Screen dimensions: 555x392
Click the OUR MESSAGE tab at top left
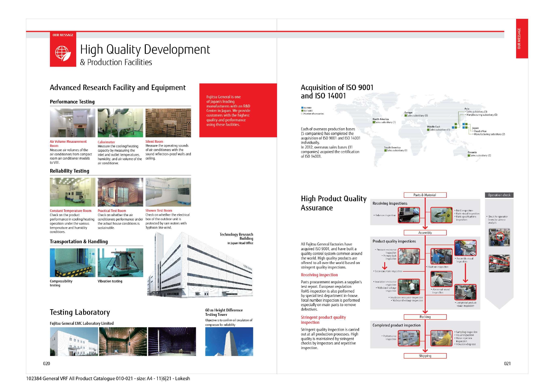[x=63, y=35]
